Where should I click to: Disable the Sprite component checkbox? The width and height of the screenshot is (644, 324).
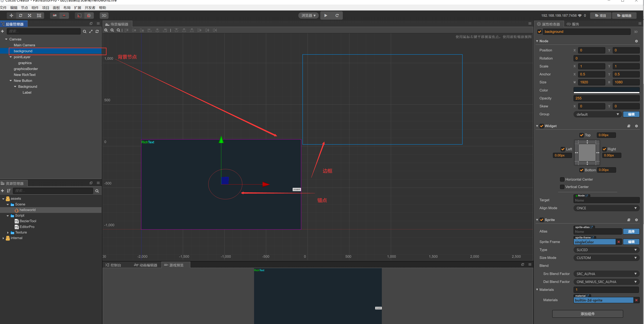[542, 220]
